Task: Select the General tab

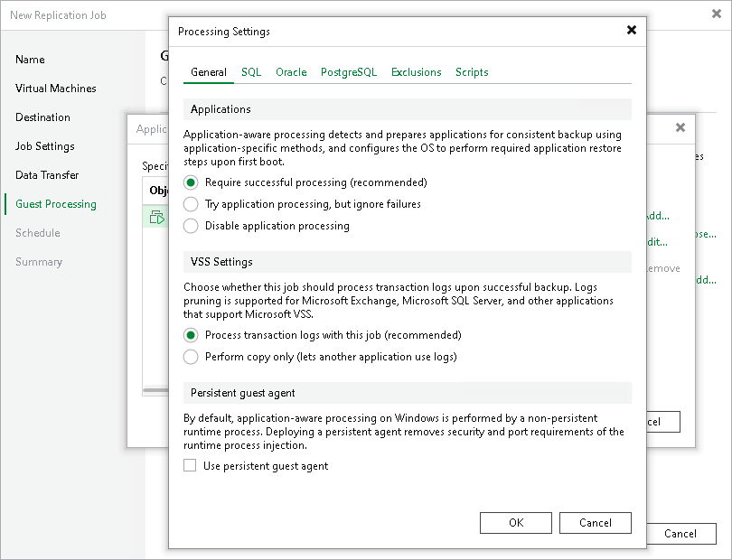Action: [208, 72]
